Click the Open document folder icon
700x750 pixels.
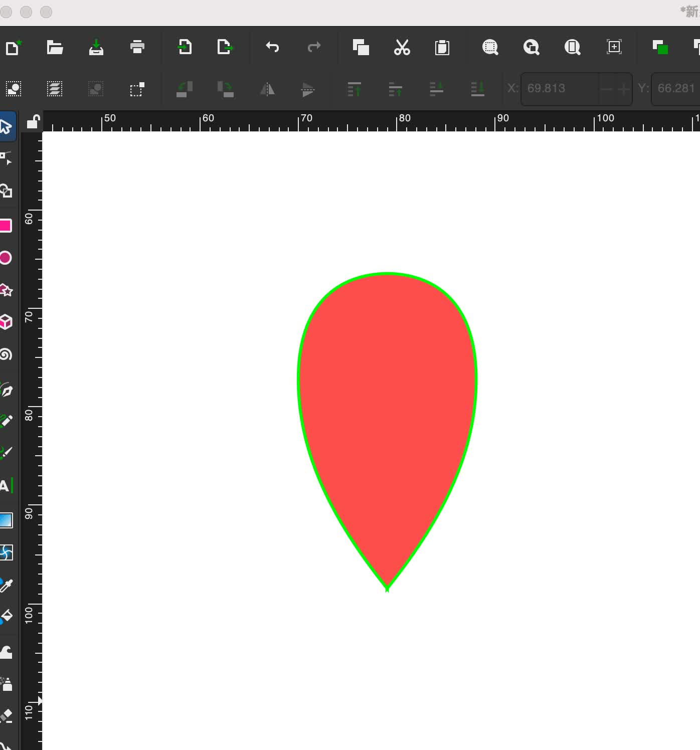coord(55,47)
